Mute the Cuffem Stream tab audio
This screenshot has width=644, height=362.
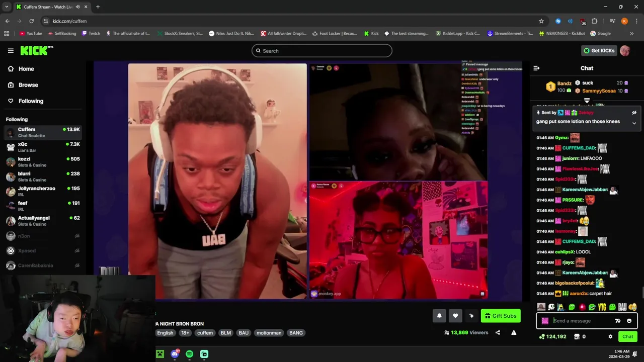(77, 7)
